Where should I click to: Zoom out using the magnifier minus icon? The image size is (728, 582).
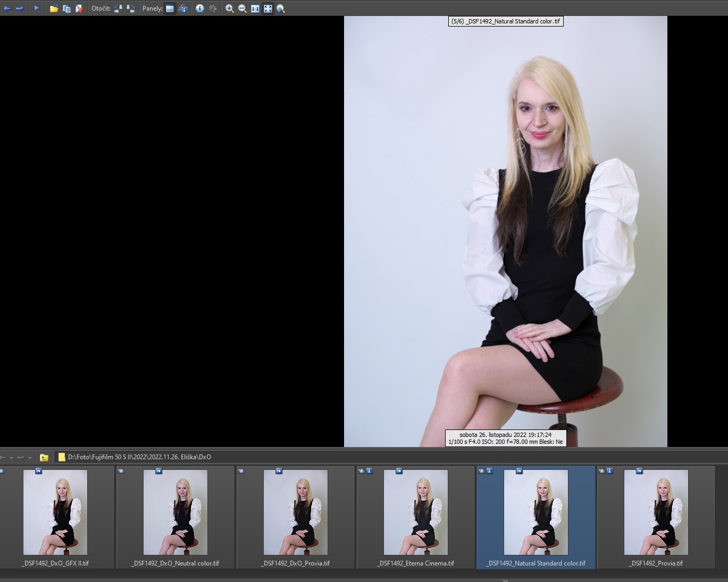pyautogui.click(x=242, y=9)
